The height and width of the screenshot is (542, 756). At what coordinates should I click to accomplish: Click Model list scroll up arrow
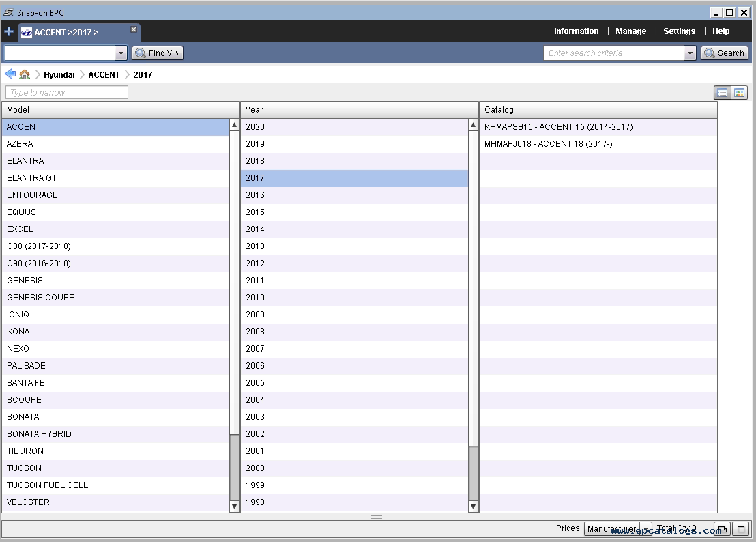234,125
